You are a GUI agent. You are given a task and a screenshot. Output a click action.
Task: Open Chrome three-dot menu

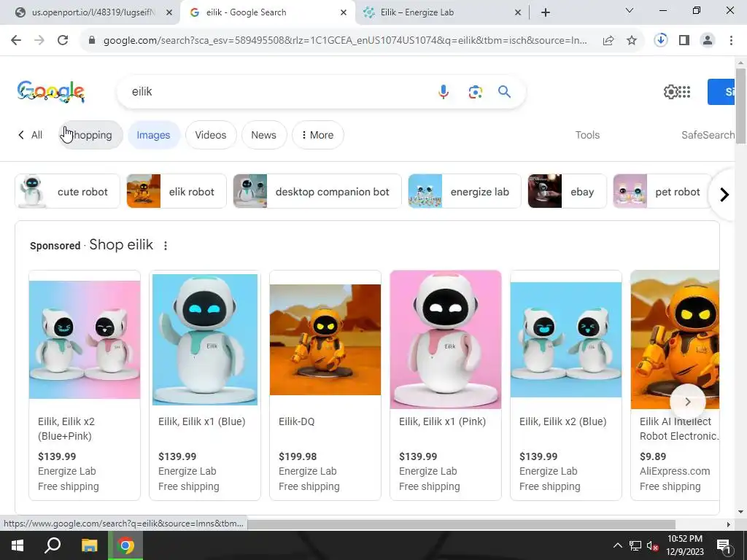pos(731,41)
